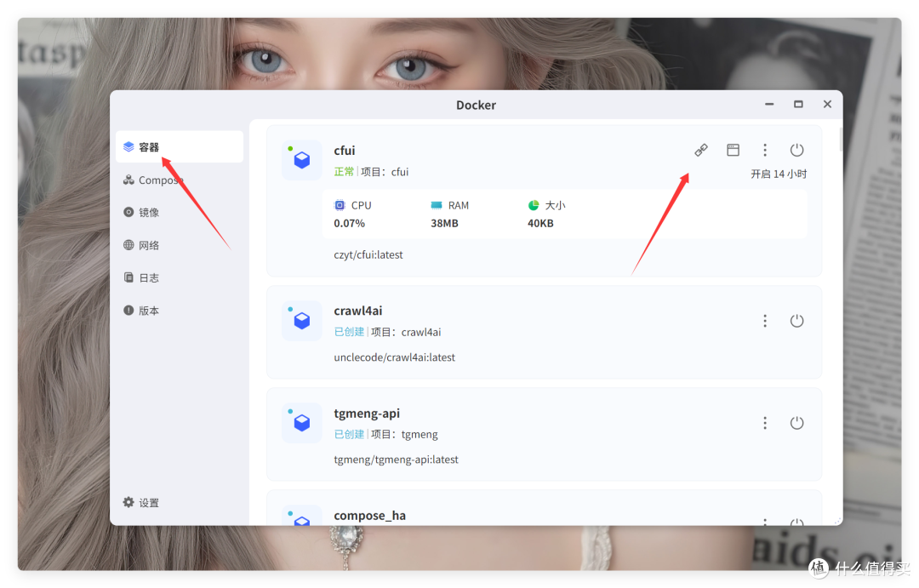Open 设置 (Settings) in the sidebar
This screenshot has width=919, height=588.
(141, 502)
